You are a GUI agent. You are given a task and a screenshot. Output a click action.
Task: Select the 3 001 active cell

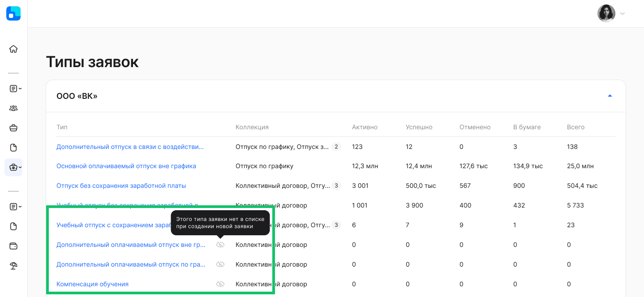360,186
